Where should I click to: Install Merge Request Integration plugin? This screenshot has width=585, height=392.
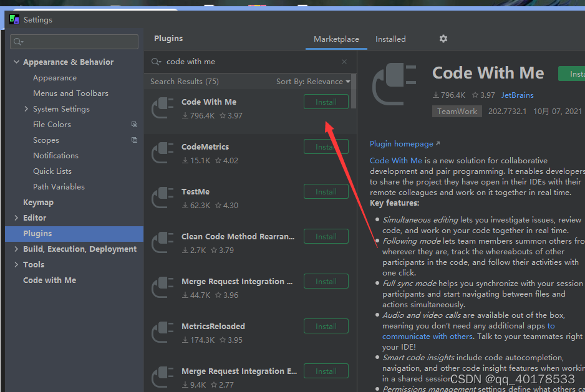(326, 281)
